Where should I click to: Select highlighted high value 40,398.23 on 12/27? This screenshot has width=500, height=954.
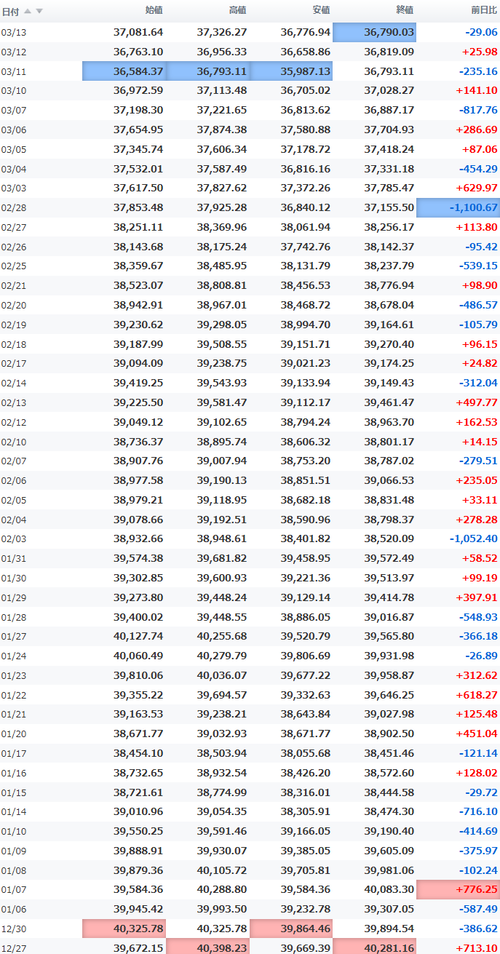tap(208, 946)
